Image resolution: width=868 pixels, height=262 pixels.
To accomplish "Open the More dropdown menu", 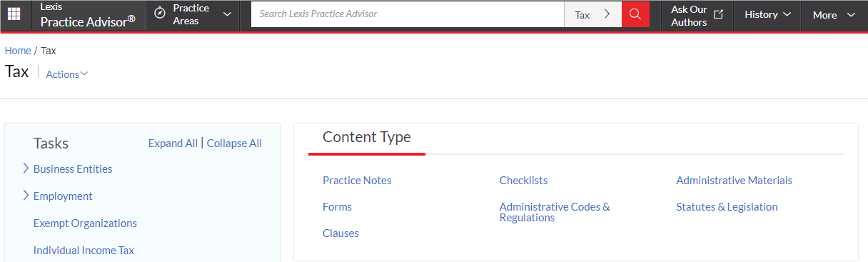I will (834, 15).
